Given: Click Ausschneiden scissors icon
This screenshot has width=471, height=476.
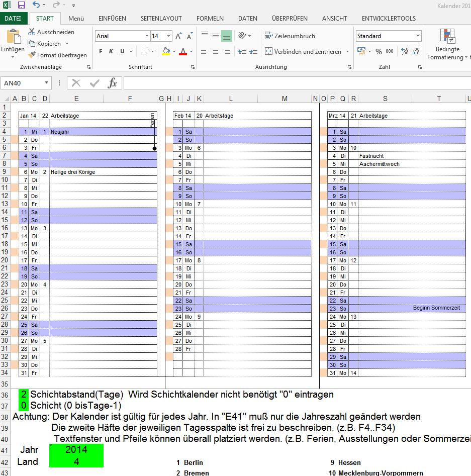Looking at the screenshot, I should coord(32,32).
